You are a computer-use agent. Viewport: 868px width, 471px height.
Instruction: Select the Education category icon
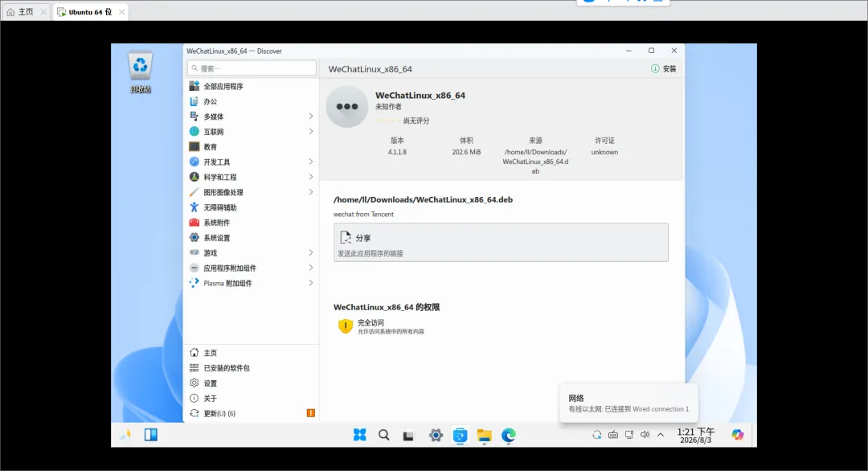194,146
